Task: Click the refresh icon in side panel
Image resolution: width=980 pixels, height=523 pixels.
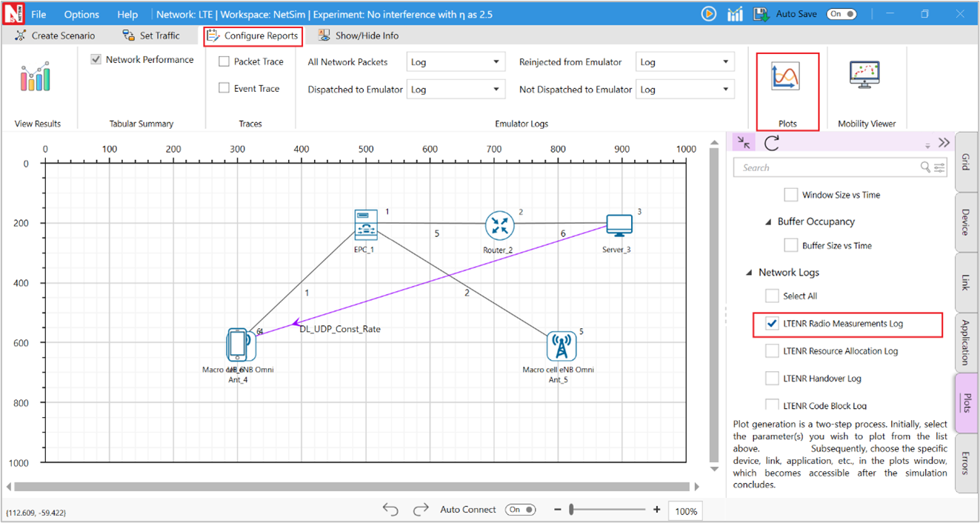Action: [772, 143]
